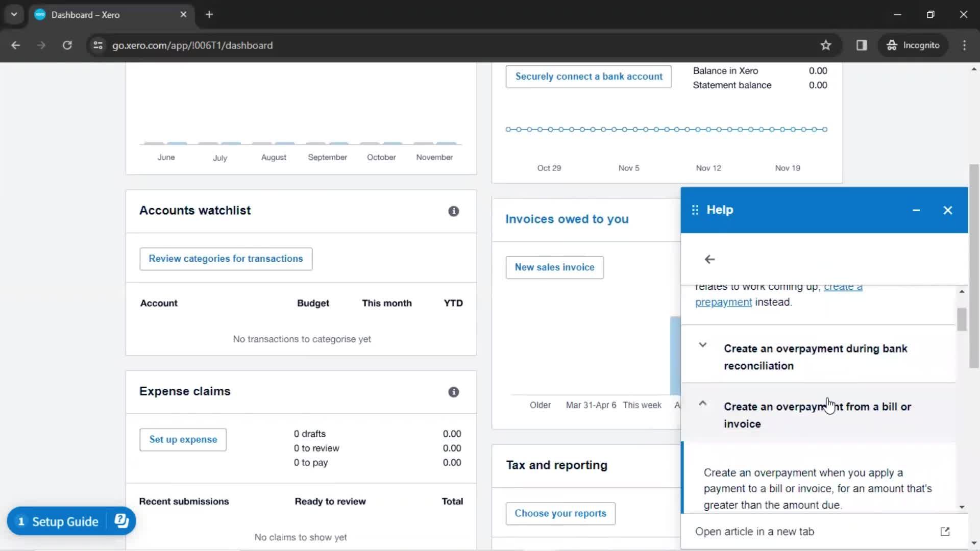
Task: Open the tab search dropdown
Action: click(14, 15)
